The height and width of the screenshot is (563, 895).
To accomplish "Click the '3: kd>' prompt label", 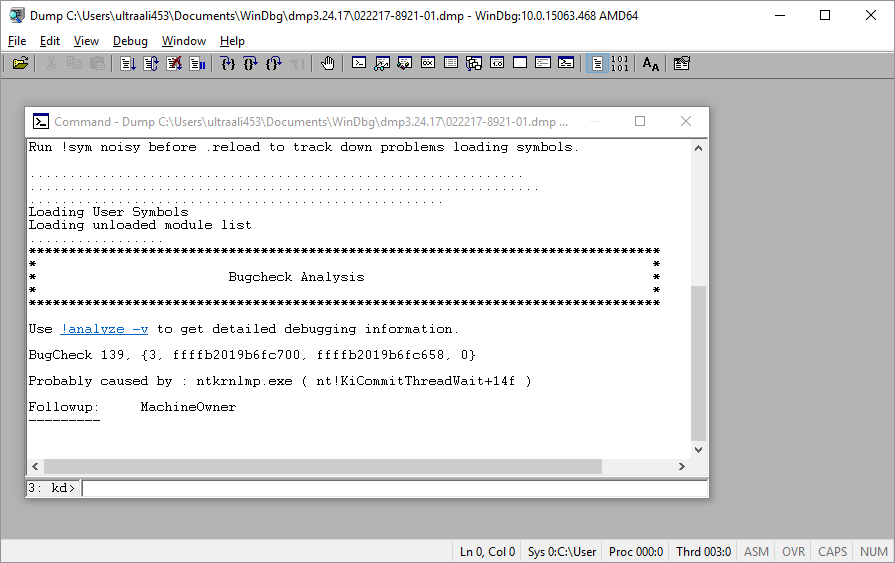I will tap(51, 488).
